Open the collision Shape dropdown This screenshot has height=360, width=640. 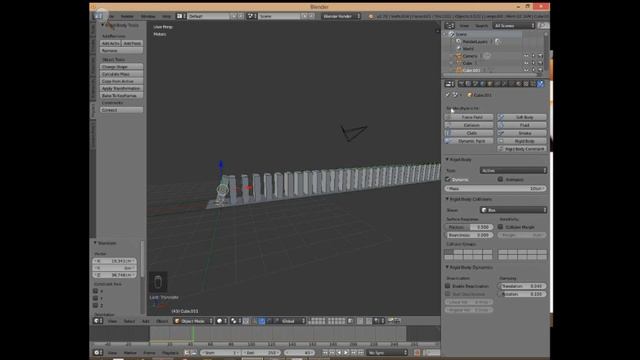513,210
